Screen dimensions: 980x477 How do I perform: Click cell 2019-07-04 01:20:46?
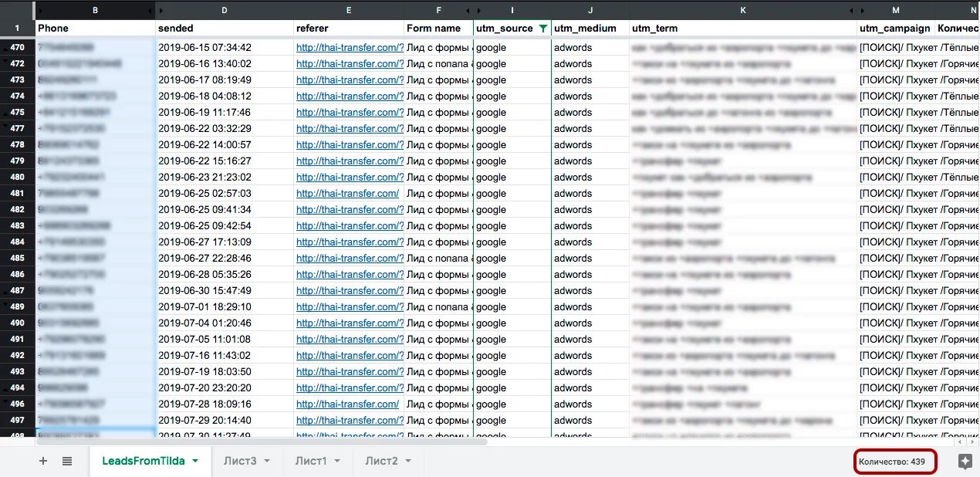point(225,323)
